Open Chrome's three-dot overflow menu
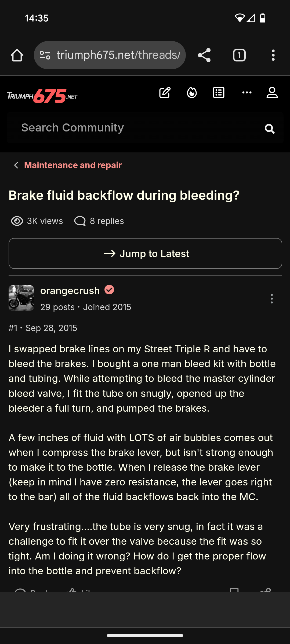The width and height of the screenshot is (290, 644). 273,56
